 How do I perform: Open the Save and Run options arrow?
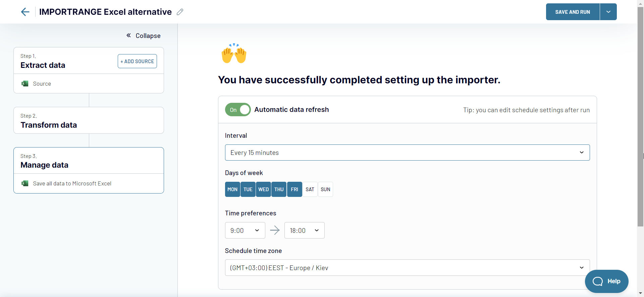pyautogui.click(x=608, y=12)
